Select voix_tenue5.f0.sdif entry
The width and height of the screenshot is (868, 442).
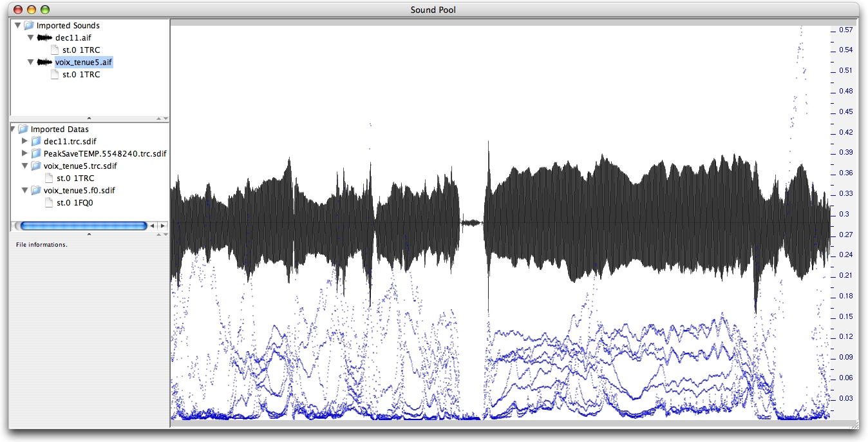pos(79,191)
